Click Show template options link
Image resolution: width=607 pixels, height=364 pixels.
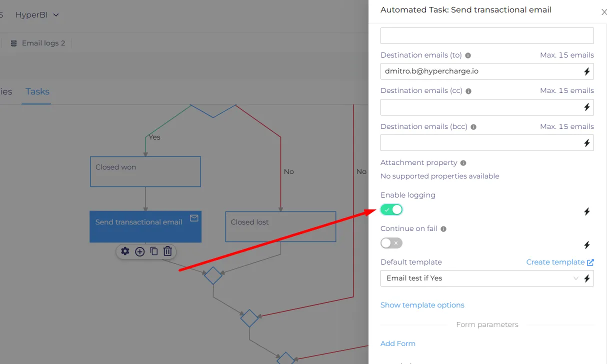(x=422, y=305)
